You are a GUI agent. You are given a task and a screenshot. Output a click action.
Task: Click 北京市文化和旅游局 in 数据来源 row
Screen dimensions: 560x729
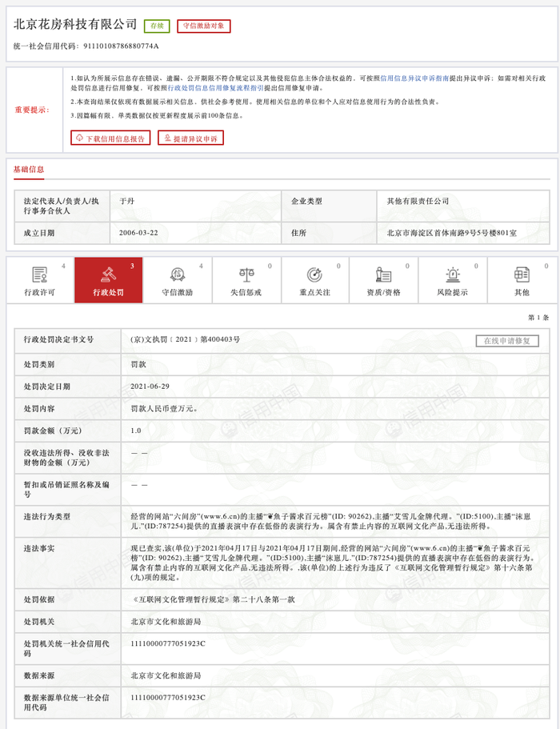166,675
